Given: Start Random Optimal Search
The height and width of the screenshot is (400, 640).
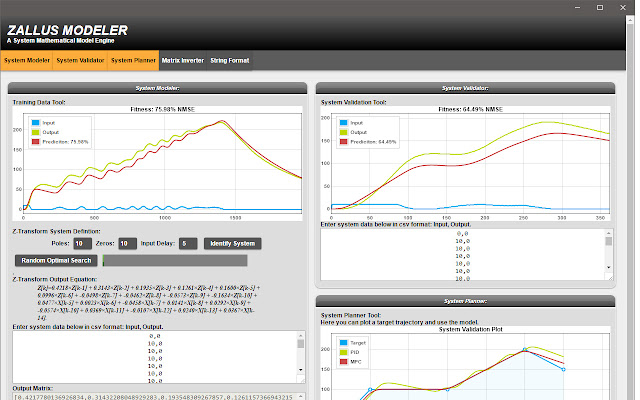Looking at the screenshot, I should [56, 260].
